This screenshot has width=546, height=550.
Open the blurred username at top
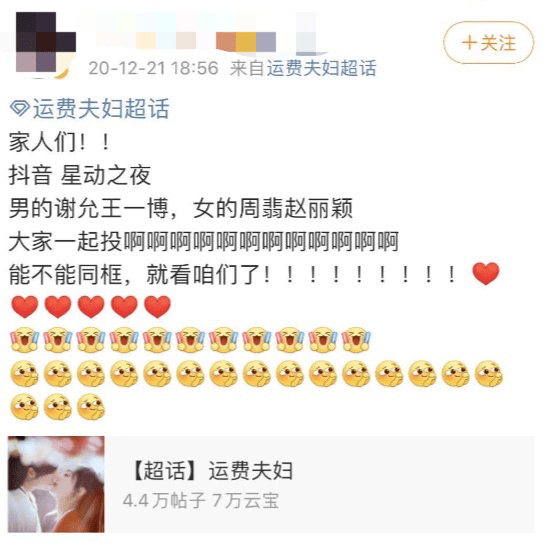pos(207,33)
